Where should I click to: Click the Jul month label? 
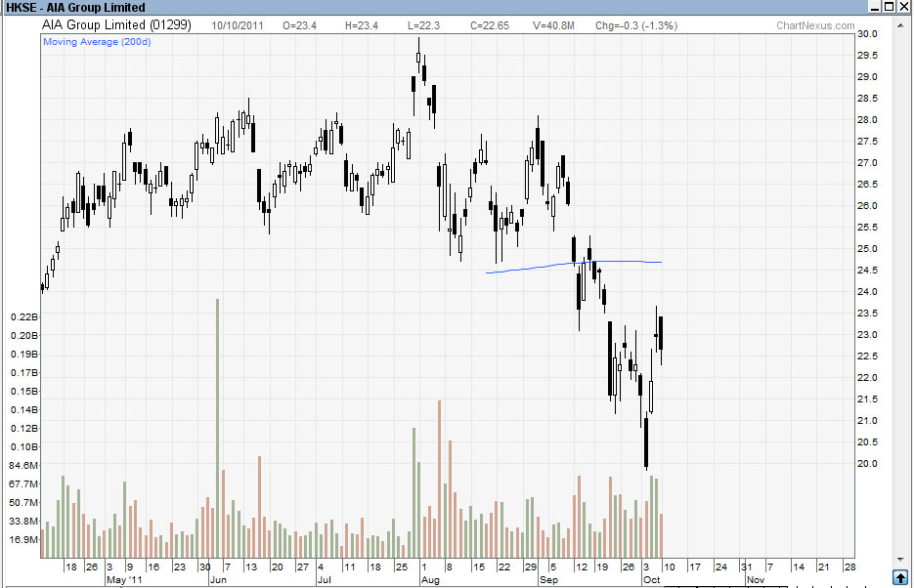coord(325,580)
